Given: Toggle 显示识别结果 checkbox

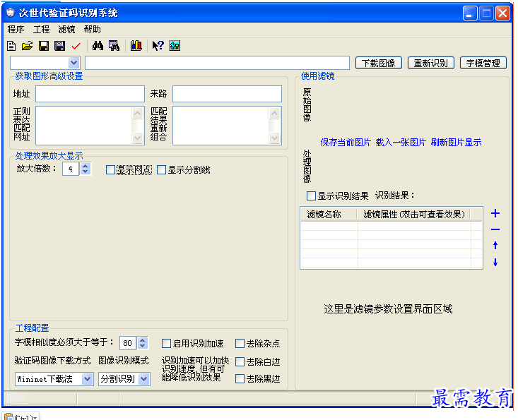Looking at the screenshot, I should pos(311,196).
